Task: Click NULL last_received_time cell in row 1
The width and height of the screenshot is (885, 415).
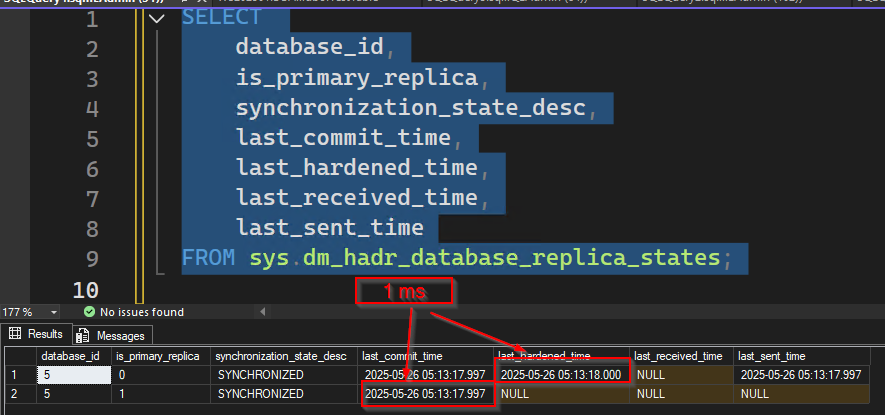Action: tap(681, 375)
